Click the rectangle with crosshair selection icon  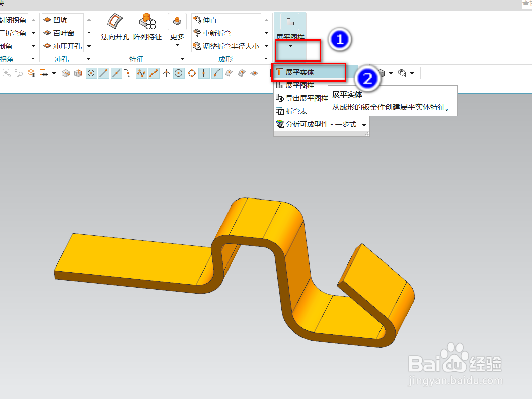click(x=44, y=73)
